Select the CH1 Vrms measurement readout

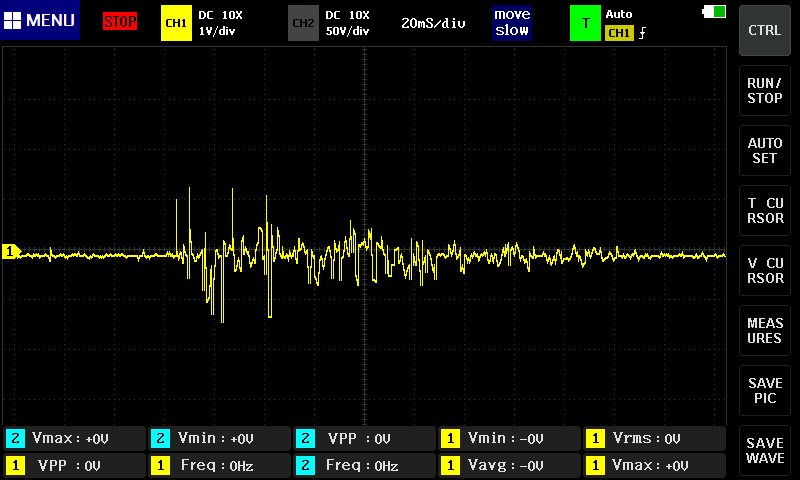(x=654, y=438)
